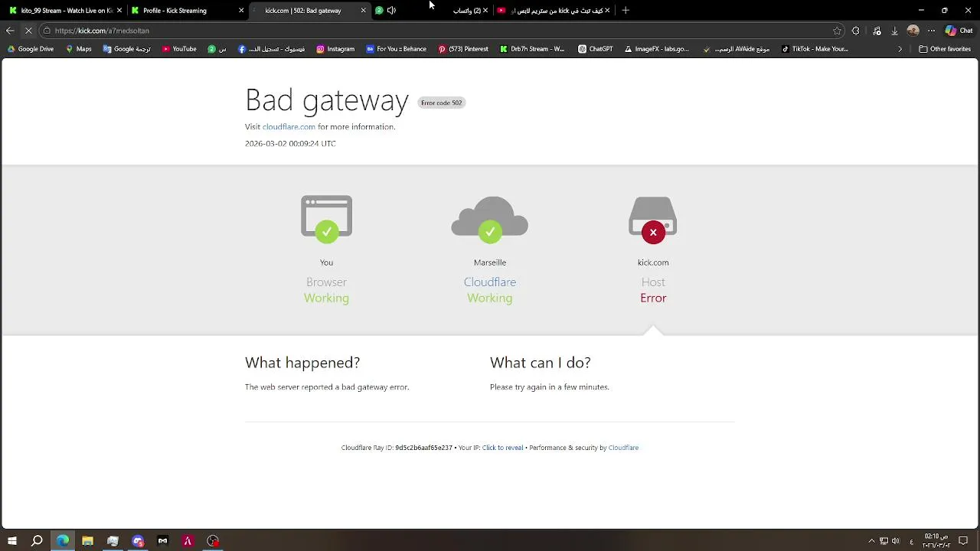
Task: Open the volume speaker icon in system tray
Action: point(895,541)
